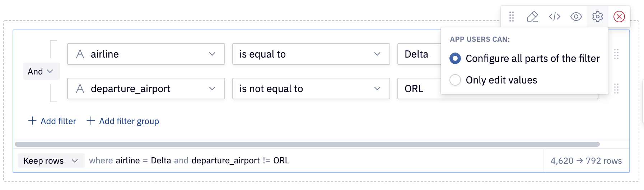This screenshot has height=190, width=644.
Task: Click the pencil edit icon
Action: [532, 17]
